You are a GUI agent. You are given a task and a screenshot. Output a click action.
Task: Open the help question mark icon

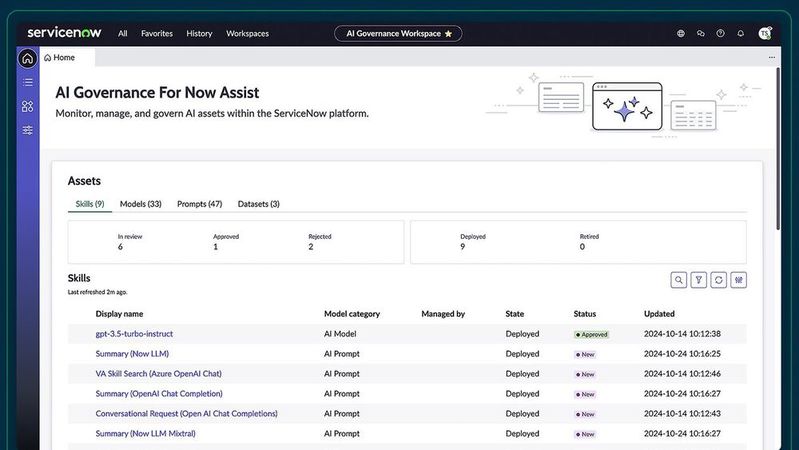[721, 34]
